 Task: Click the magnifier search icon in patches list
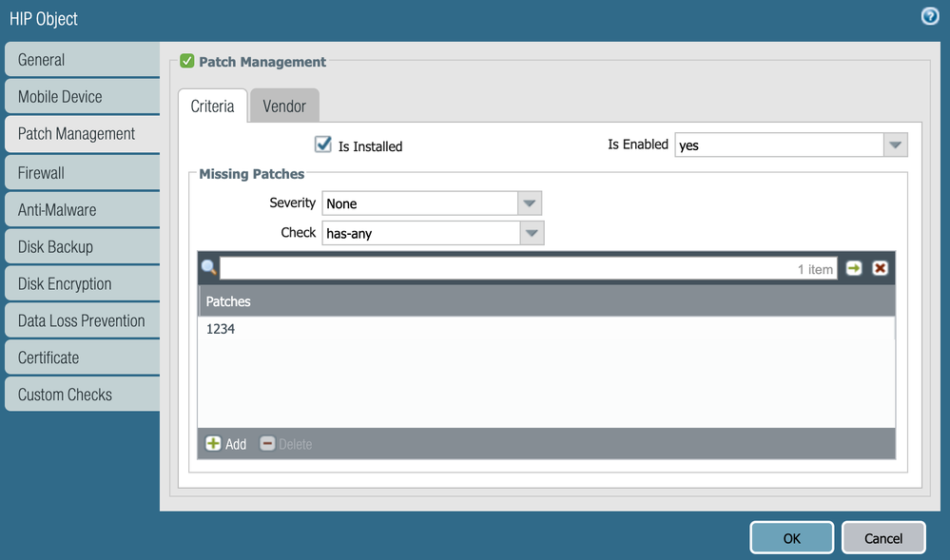coord(208,267)
